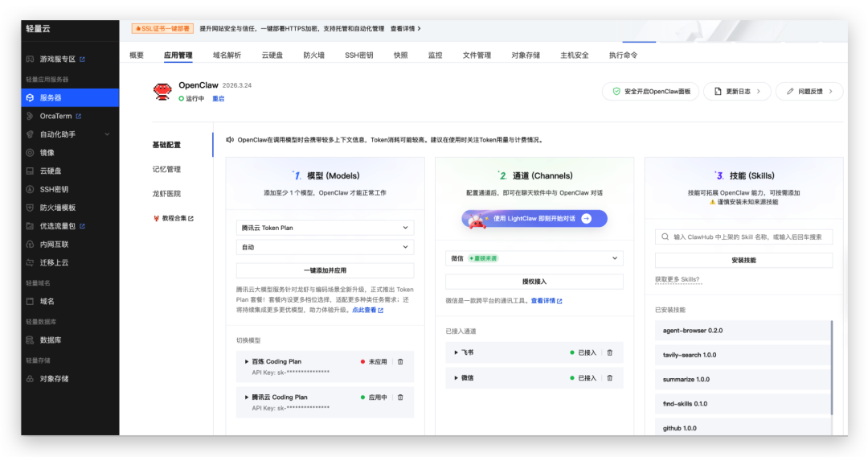Select 记忆管理 in the settings list
The image size is (868, 457).
pos(166,170)
